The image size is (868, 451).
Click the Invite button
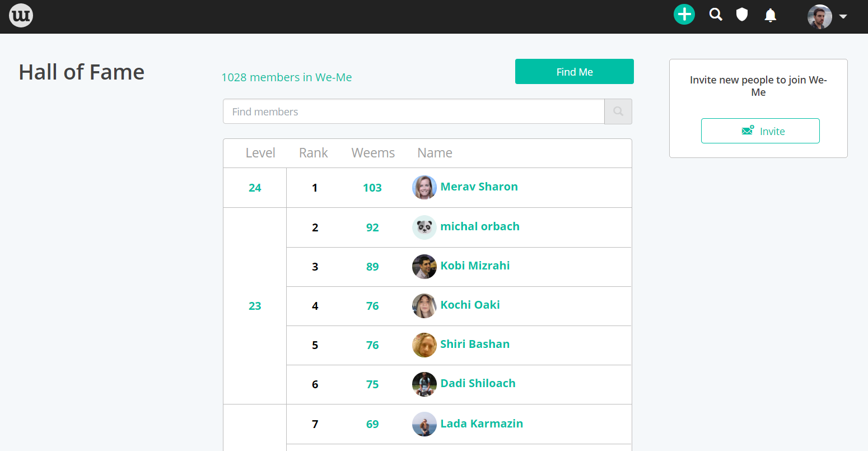pos(760,131)
